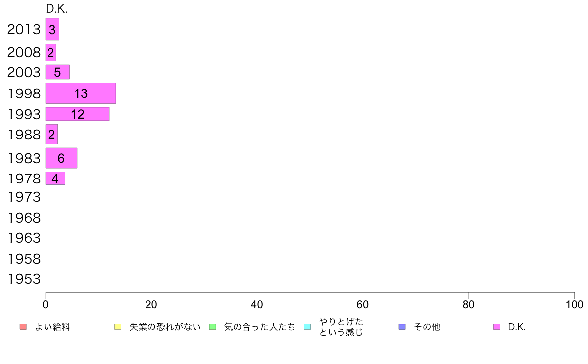Screen dimensions: 588x364
Task: Click the 失業の恐れがない legend label
Action: point(165,327)
